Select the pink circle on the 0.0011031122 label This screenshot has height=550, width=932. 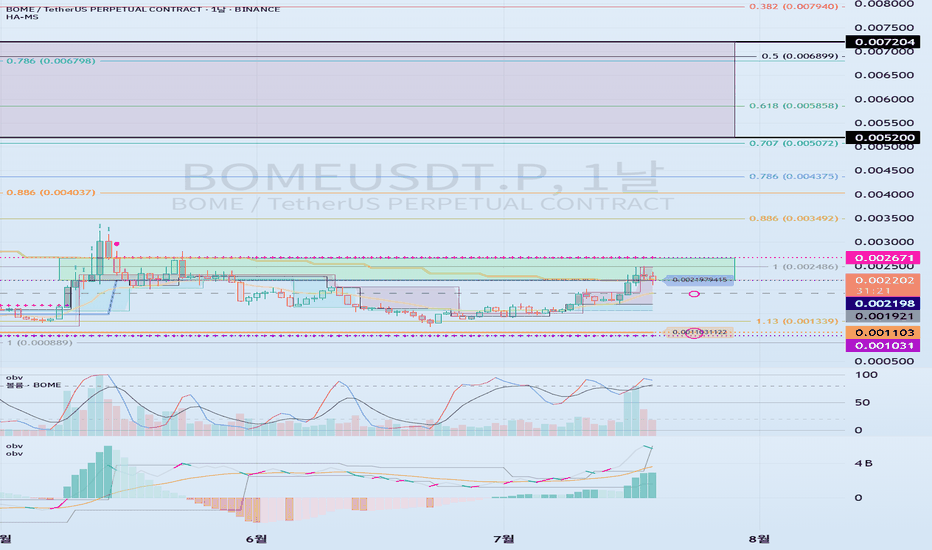click(x=694, y=334)
